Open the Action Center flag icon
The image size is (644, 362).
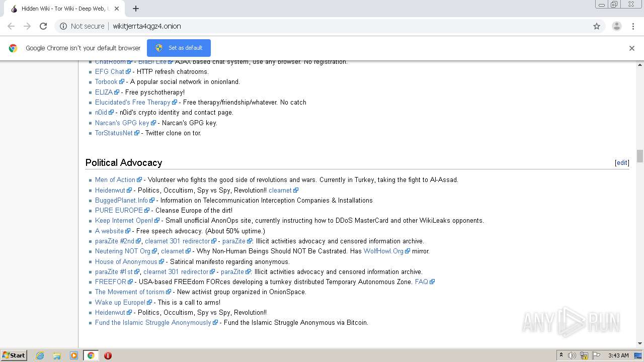click(x=595, y=355)
